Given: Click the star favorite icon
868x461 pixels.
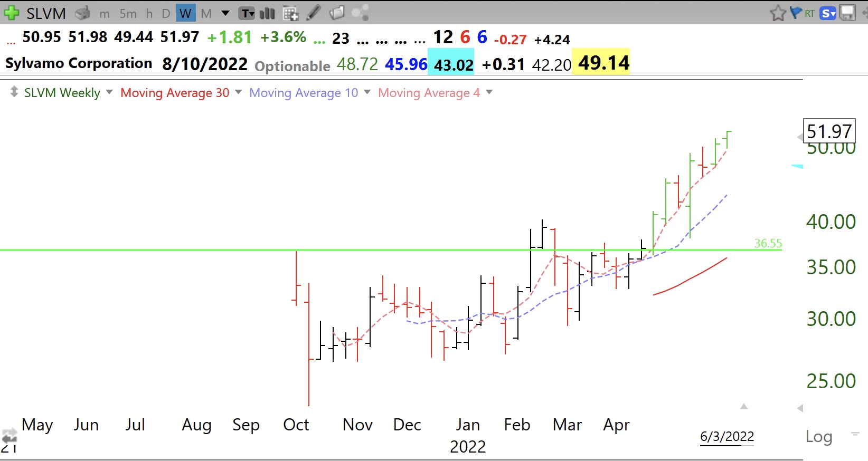Looking at the screenshot, I should (x=777, y=13).
